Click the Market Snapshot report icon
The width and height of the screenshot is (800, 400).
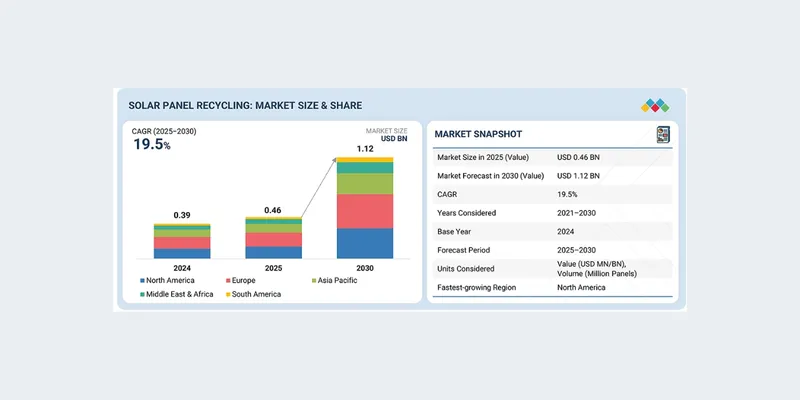tap(663, 135)
